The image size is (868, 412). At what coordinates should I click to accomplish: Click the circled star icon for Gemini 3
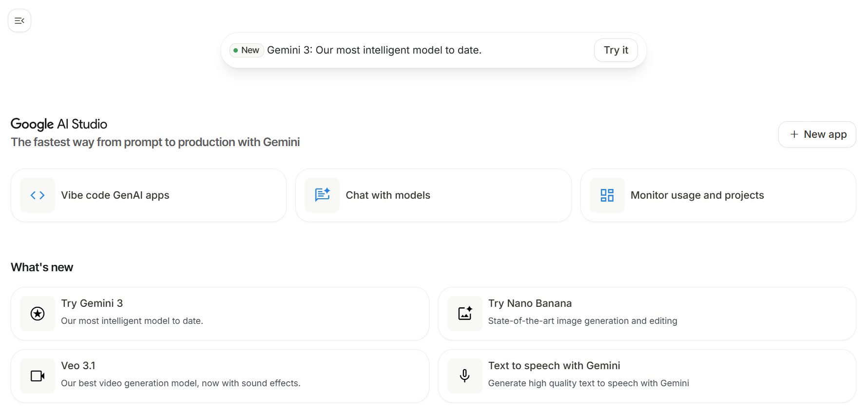(x=38, y=314)
